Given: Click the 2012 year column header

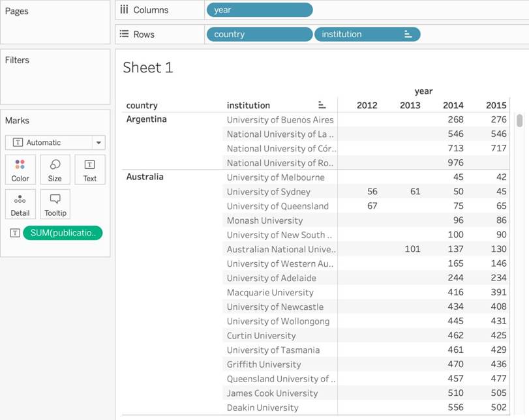Looking at the screenshot, I should coord(367,106).
